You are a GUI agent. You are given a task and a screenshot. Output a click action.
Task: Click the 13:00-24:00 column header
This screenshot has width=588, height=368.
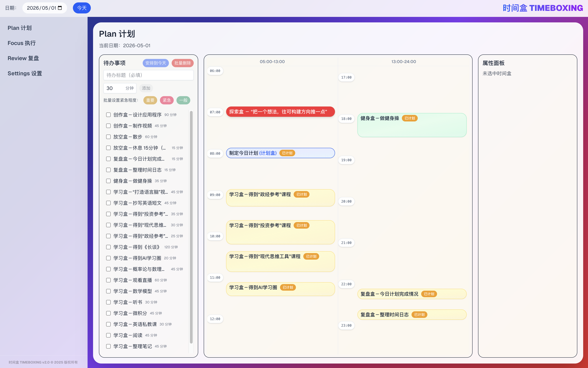pyautogui.click(x=404, y=62)
